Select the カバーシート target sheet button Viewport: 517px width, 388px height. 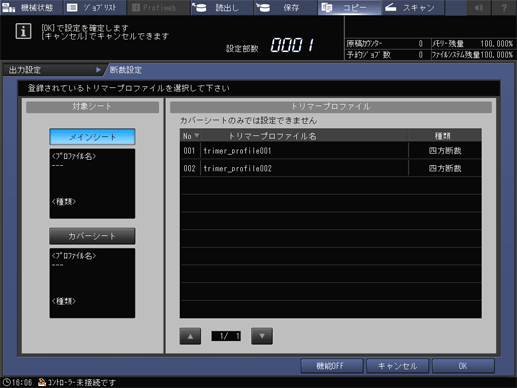(92, 236)
